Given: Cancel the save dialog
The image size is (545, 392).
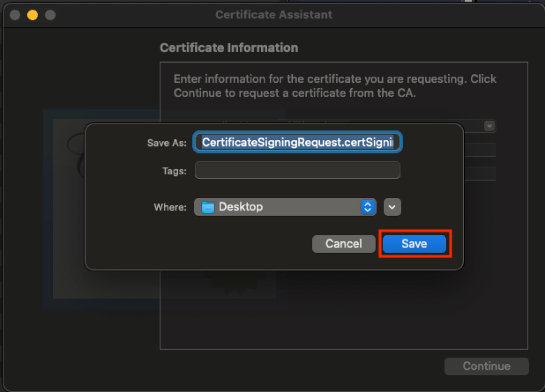Looking at the screenshot, I should (343, 244).
